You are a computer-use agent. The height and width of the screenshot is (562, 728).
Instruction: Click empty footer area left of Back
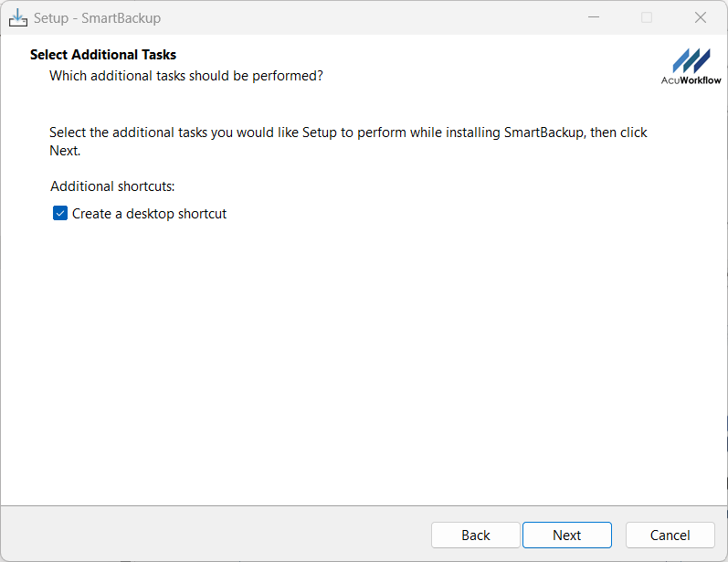pos(210,535)
